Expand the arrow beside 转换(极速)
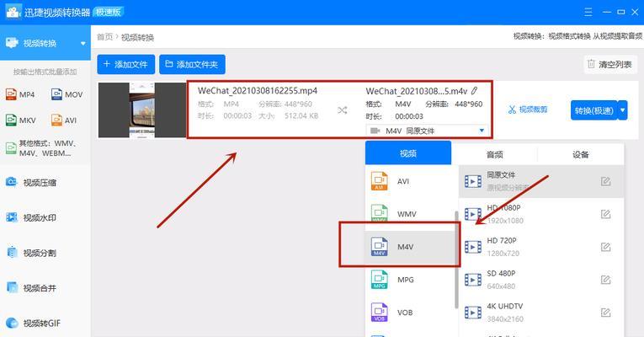 [x=623, y=110]
